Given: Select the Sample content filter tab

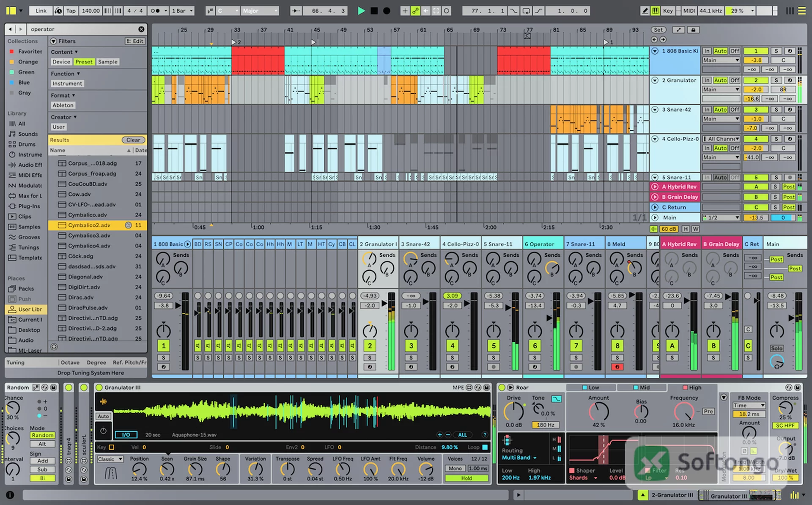Looking at the screenshot, I should 108,62.
